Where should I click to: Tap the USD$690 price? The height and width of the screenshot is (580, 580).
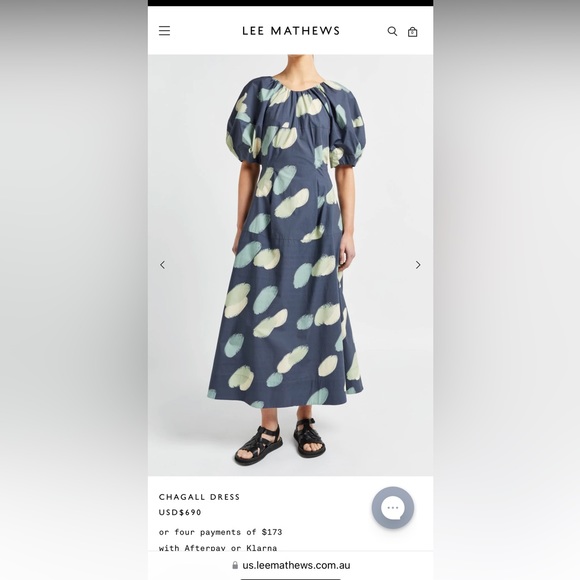[x=180, y=512]
